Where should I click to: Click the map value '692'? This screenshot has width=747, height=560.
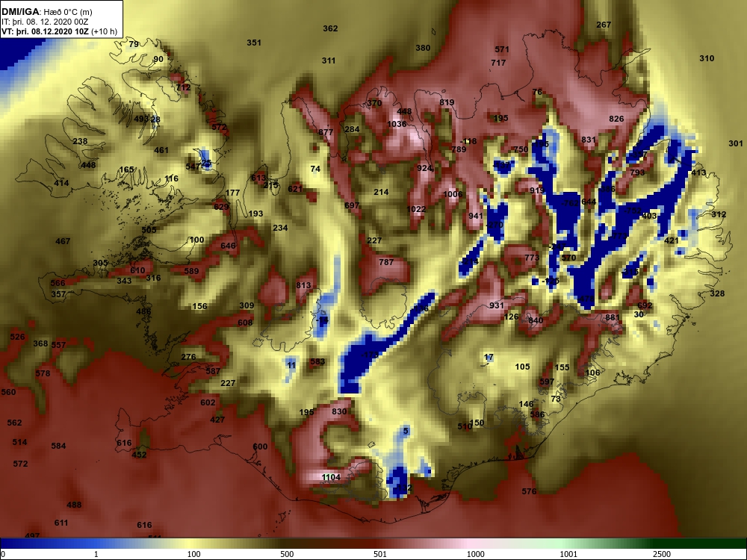point(645,305)
